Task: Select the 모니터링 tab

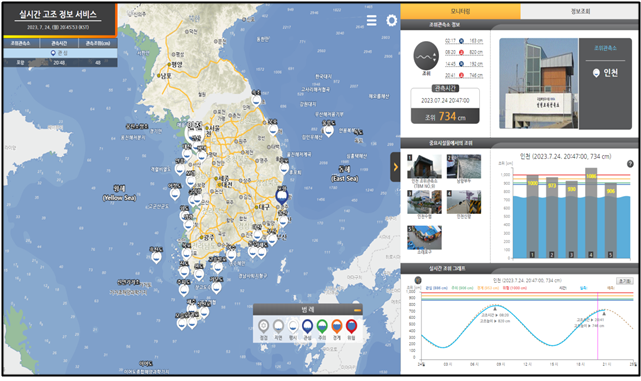Action: click(x=460, y=11)
